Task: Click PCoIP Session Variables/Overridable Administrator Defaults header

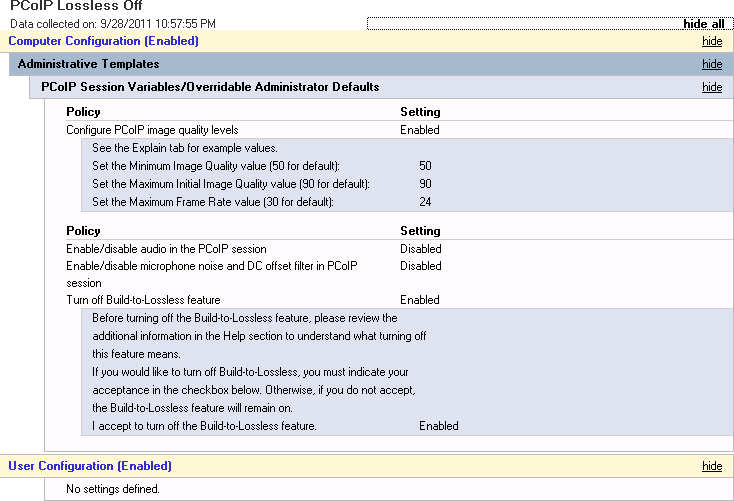Action: [x=210, y=87]
